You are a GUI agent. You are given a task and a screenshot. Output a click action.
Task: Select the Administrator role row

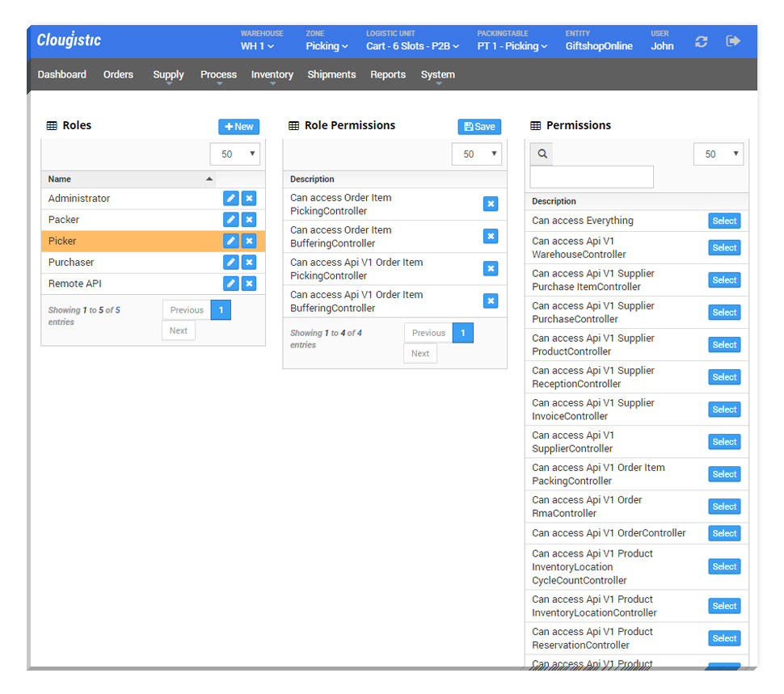153,199
